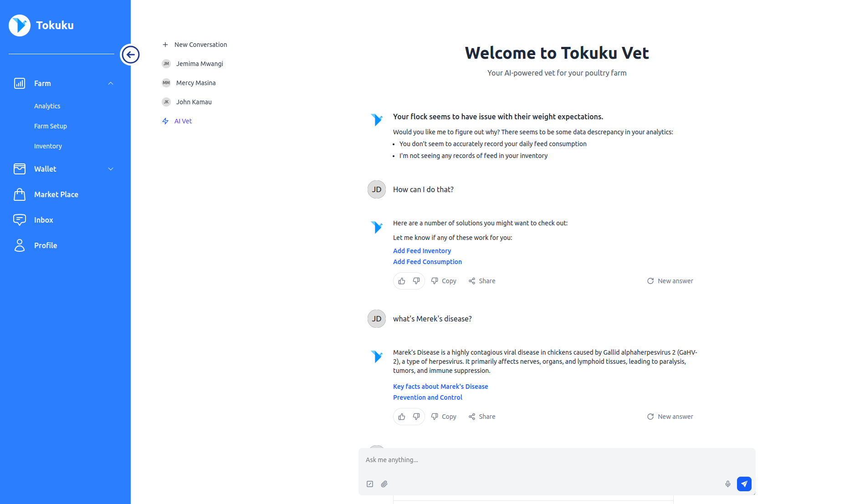Open the Analytics submenu item

click(47, 106)
